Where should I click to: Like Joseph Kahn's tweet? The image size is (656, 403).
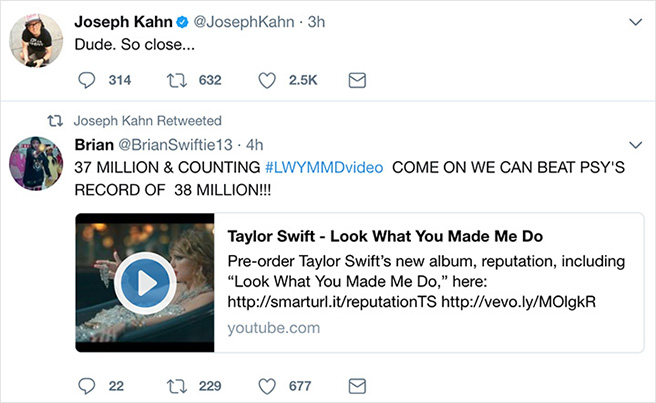(267, 80)
